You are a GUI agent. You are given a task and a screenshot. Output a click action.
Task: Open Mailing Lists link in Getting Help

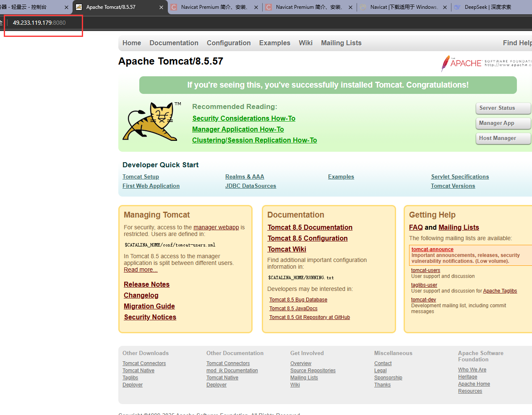click(x=459, y=228)
